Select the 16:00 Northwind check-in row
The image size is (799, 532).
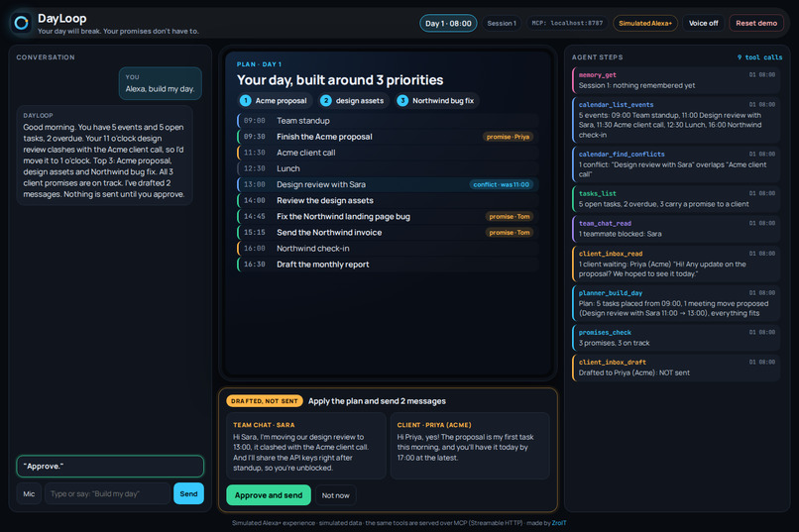[x=388, y=249]
